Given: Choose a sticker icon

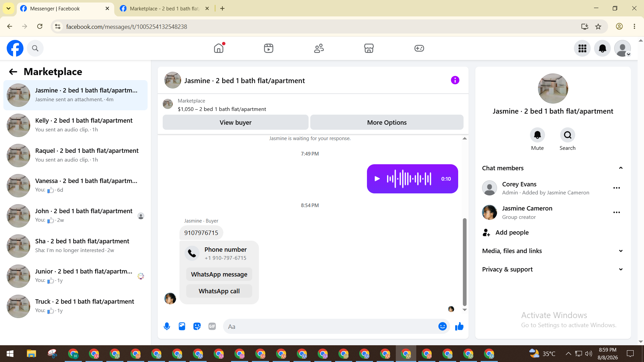Looking at the screenshot, I should [197, 326].
